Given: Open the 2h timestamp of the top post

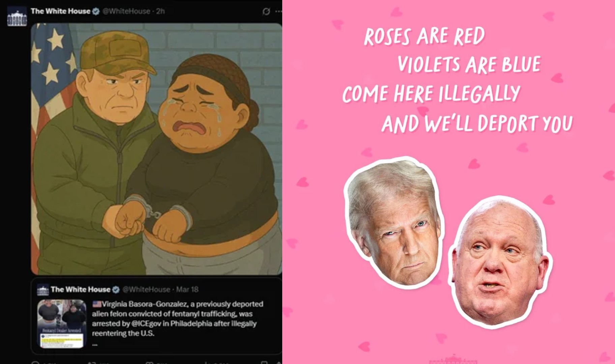Looking at the screenshot, I should (160, 11).
